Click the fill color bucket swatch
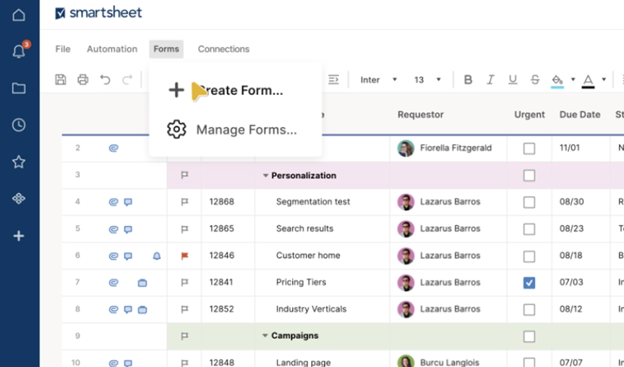 [x=557, y=80]
